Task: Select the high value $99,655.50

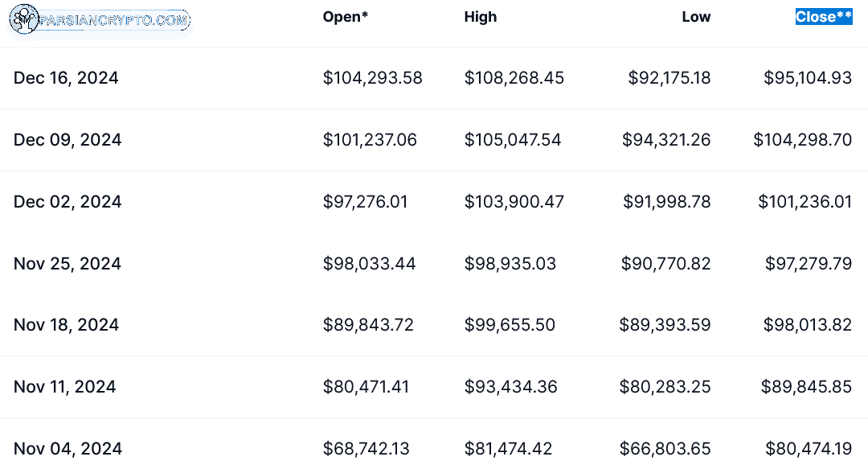Action: tap(510, 324)
